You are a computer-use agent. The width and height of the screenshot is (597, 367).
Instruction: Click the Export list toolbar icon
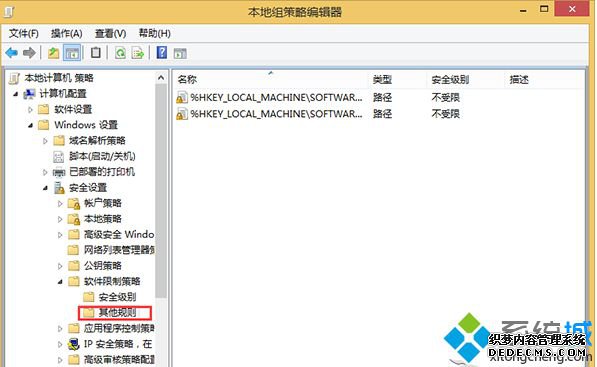[137, 53]
